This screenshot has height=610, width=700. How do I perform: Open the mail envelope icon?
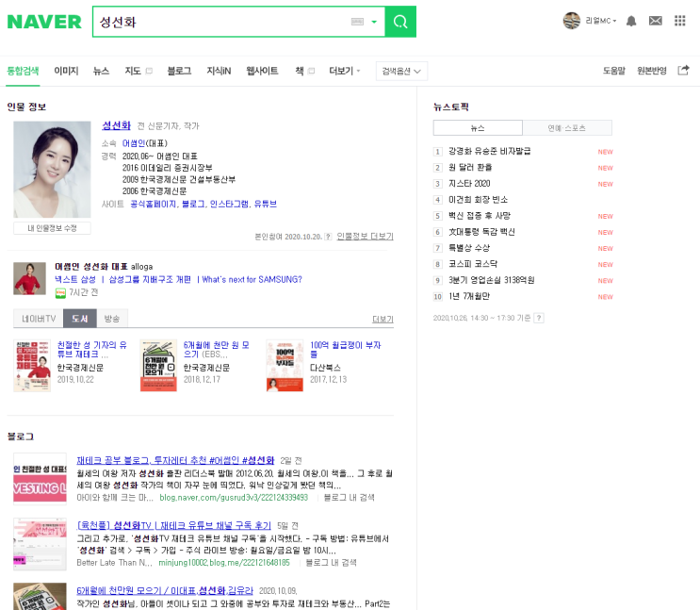pyautogui.click(x=656, y=21)
